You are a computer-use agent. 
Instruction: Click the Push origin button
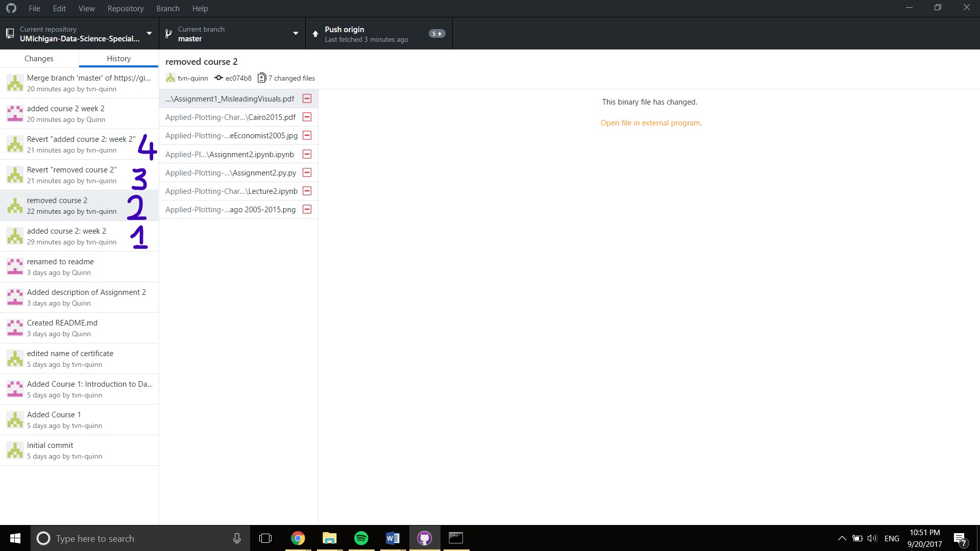378,33
